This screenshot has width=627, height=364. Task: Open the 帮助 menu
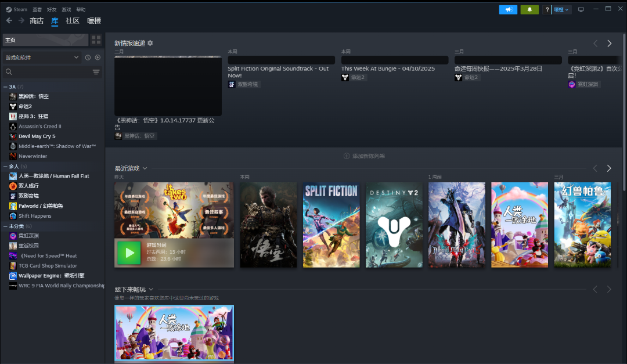[x=81, y=10]
